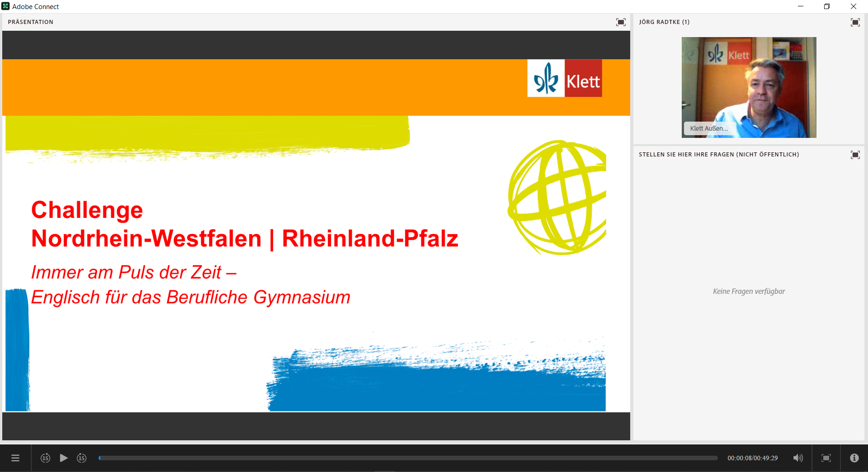868x472 pixels.
Task: Click the playback progress bar
Action: coord(408,458)
